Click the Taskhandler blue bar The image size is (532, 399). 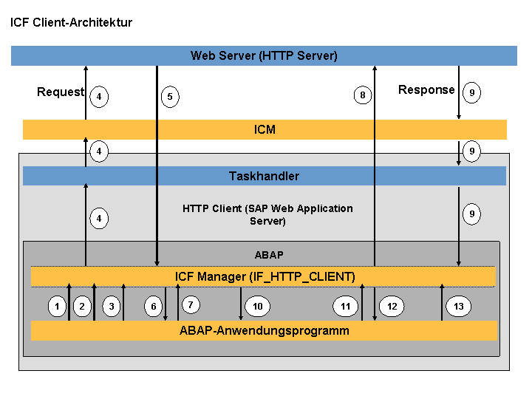tap(265, 176)
